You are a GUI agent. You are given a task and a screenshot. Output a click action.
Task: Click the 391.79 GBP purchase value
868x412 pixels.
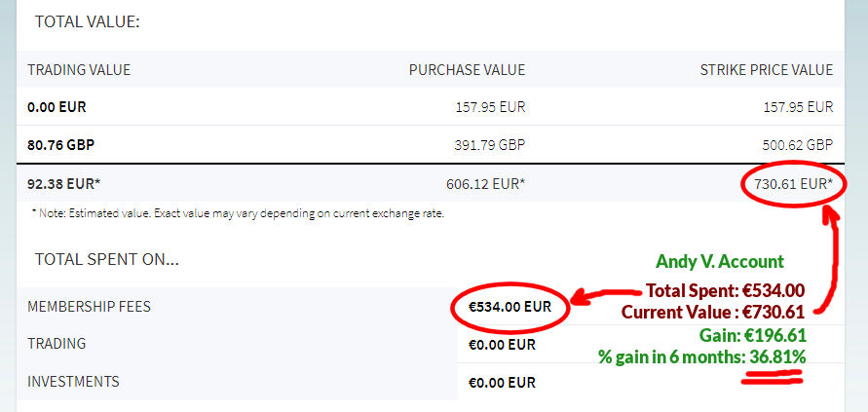click(489, 145)
